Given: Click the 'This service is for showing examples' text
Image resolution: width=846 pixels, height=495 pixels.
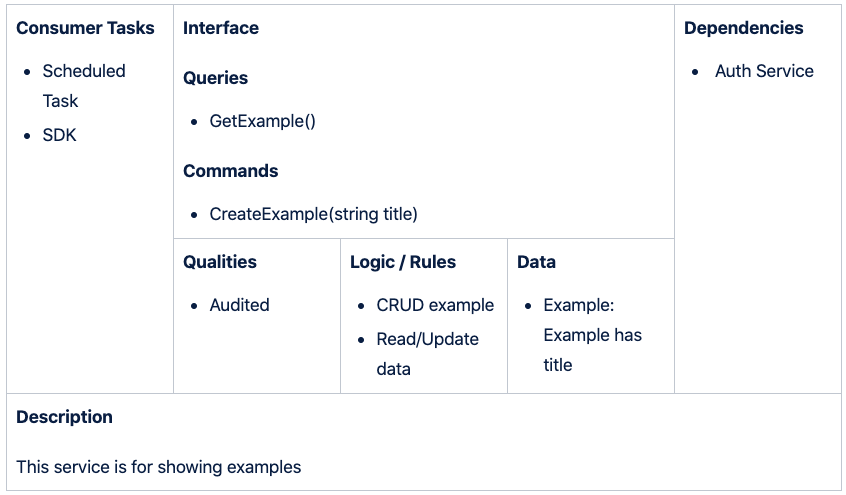Looking at the screenshot, I should point(158,467).
